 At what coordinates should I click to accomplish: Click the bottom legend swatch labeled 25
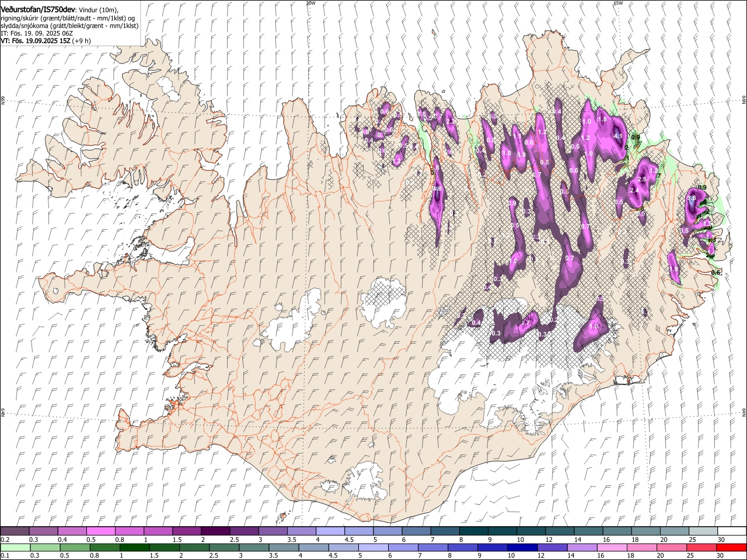click(701, 547)
